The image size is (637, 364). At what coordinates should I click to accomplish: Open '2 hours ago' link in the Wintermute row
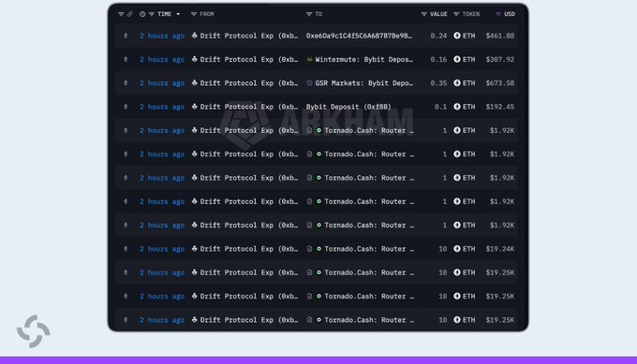[162, 59]
